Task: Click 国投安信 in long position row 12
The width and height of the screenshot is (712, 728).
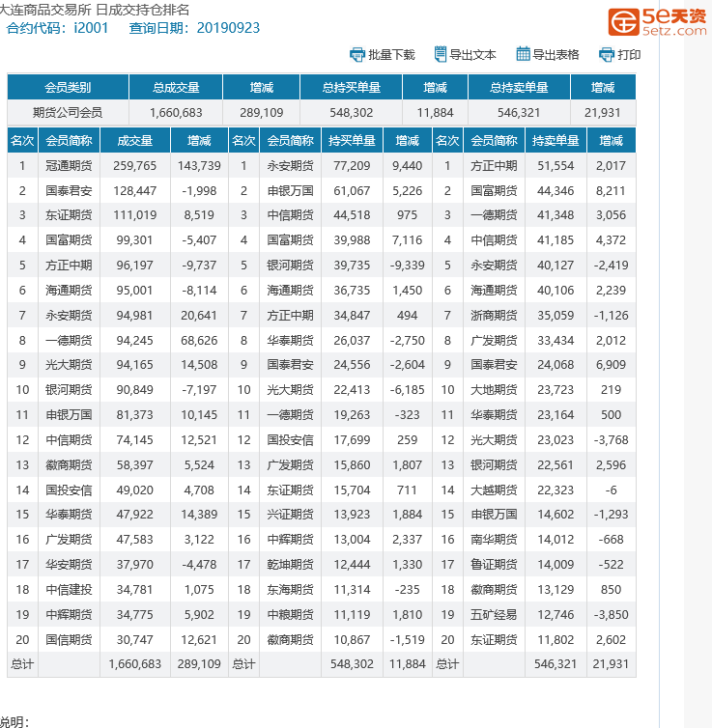Action: (x=290, y=439)
